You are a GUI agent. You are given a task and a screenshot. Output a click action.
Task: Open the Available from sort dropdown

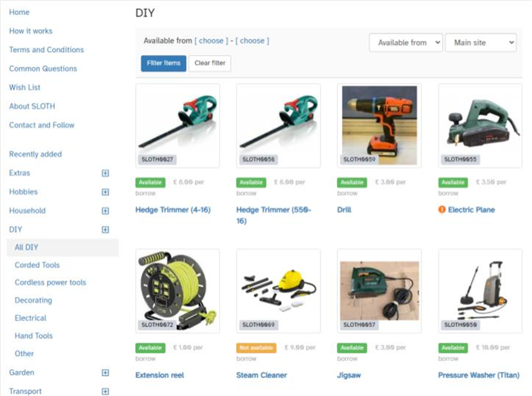tap(406, 43)
